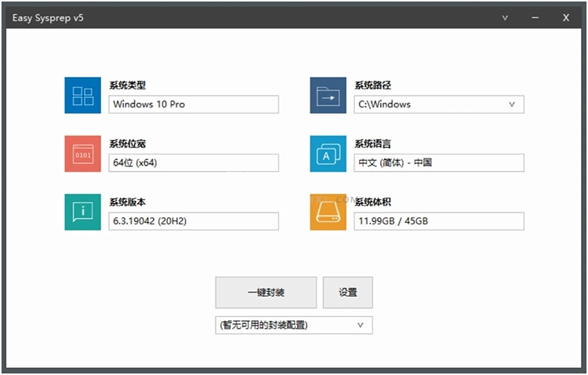Viewport: 588px width, 375px height.
Task: Focus the 6.3.19042 (20H2) version field
Action: click(193, 221)
